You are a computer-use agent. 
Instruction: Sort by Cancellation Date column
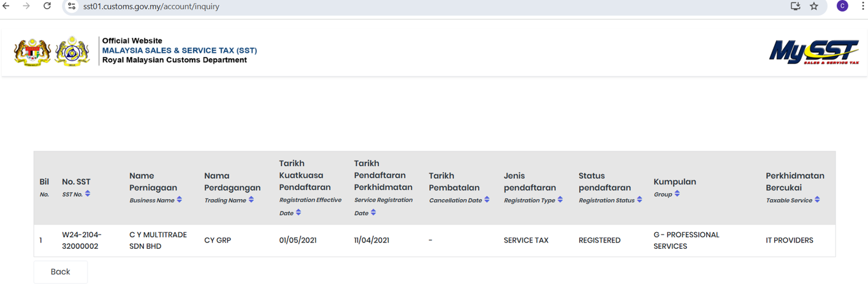pyautogui.click(x=487, y=200)
